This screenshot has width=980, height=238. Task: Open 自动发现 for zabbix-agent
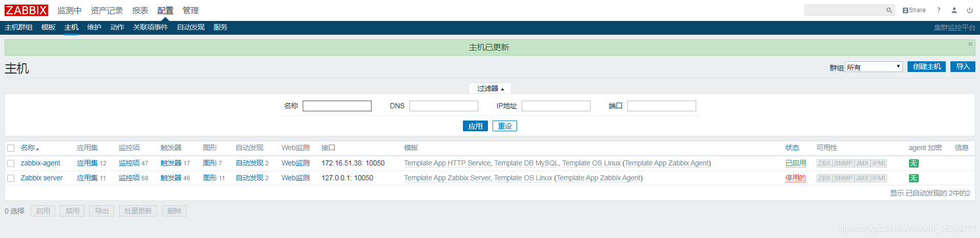(x=250, y=163)
